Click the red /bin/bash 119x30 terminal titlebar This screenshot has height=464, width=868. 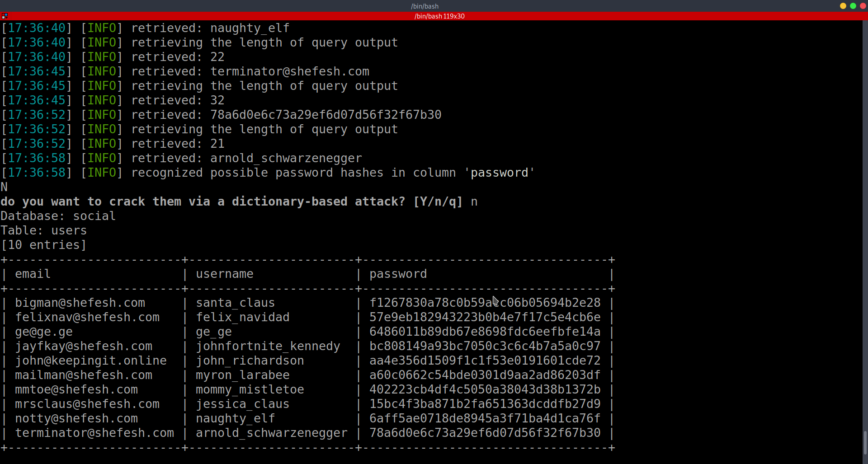pos(439,16)
